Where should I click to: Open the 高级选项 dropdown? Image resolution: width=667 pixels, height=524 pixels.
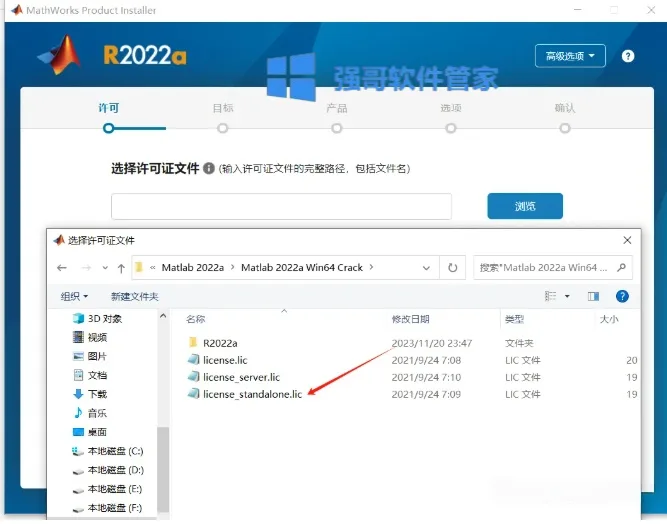(570, 56)
